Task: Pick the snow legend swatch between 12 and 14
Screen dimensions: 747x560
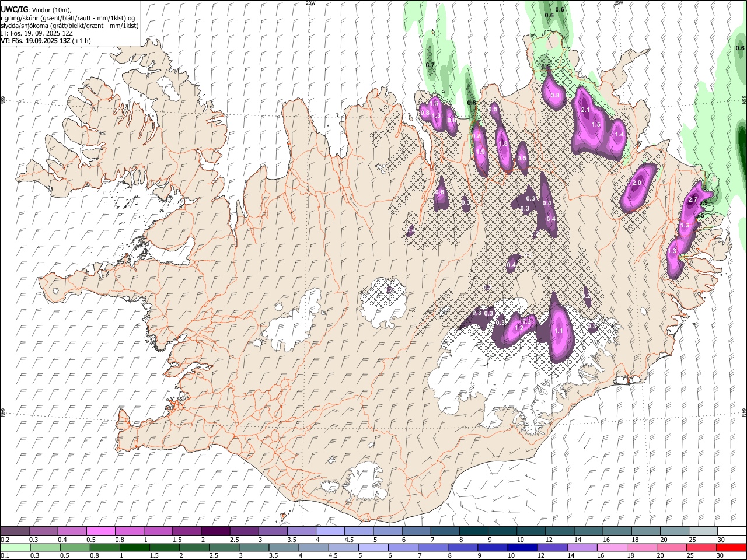Action: click(x=559, y=531)
